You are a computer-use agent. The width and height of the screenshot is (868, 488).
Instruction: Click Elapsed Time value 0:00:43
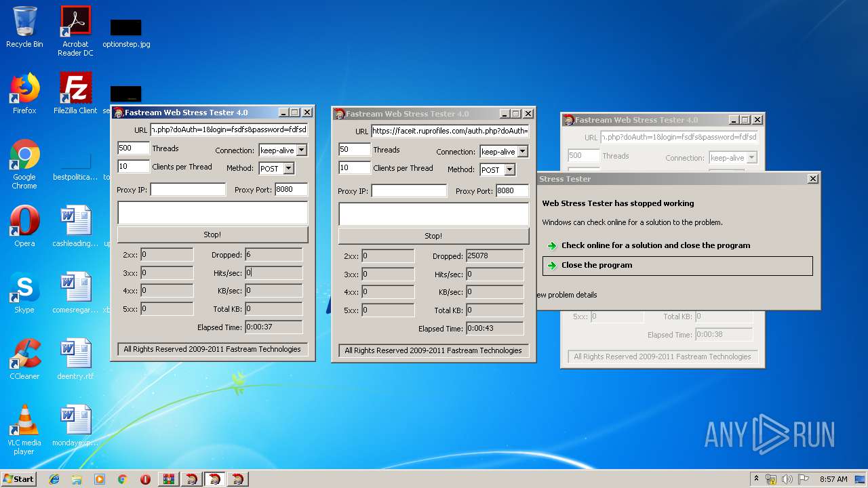[494, 328]
